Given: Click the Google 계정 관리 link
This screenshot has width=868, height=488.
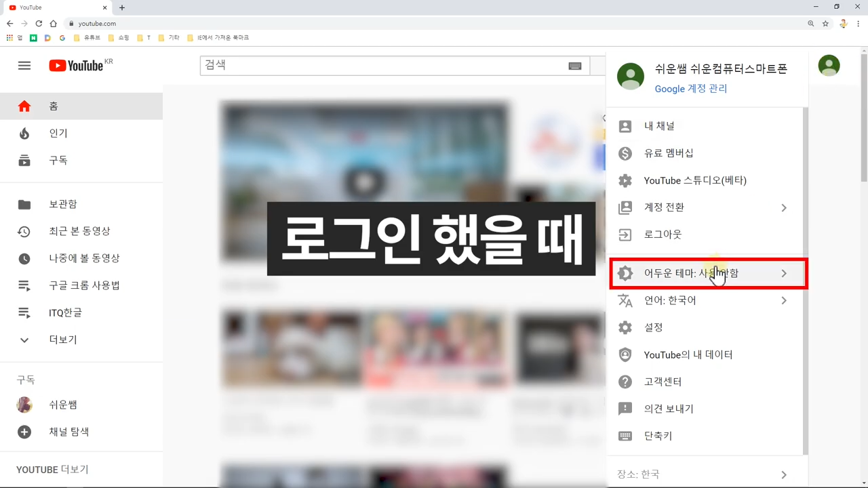Looking at the screenshot, I should (x=690, y=89).
